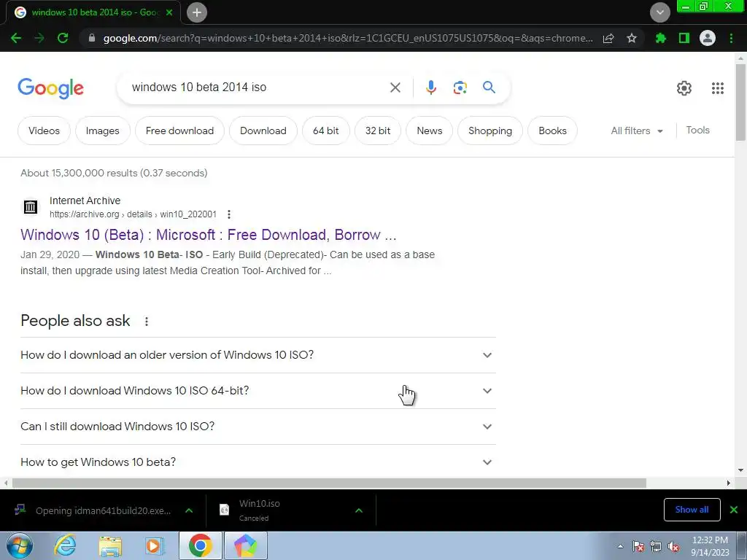
Task: Open 'Windows 10 (Beta) : Microsoft' result link
Action: [x=208, y=235]
